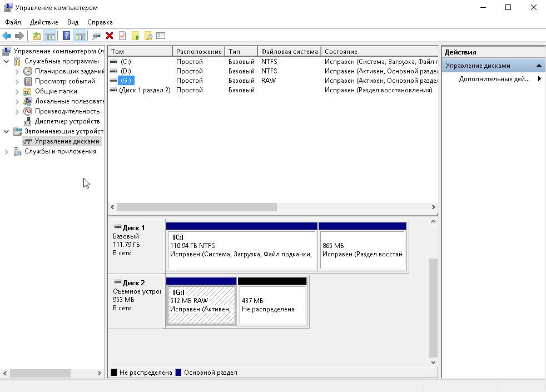Image resolution: width=546 pixels, height=392 pixels.
Task: Open Help via blue question mark icon
Action: coord(66,36)
